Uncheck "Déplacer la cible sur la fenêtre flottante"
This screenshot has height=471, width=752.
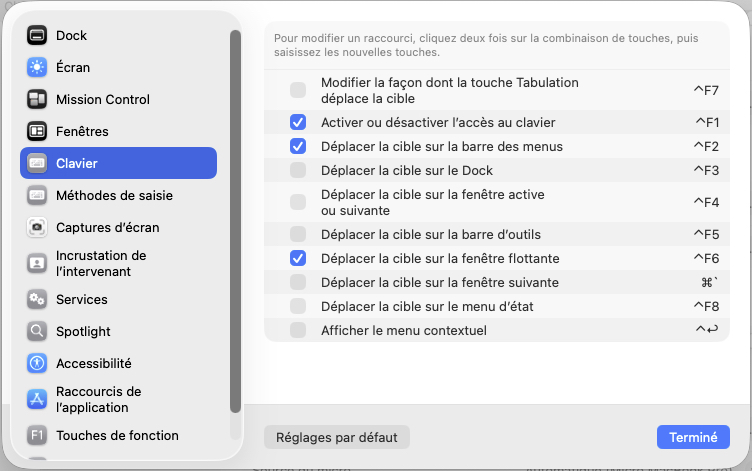tap(298, 258)
